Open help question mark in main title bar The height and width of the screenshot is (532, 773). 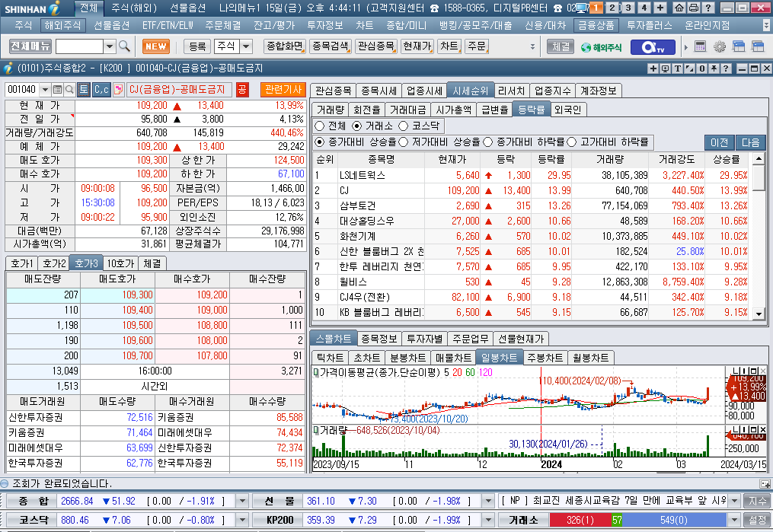708,8
